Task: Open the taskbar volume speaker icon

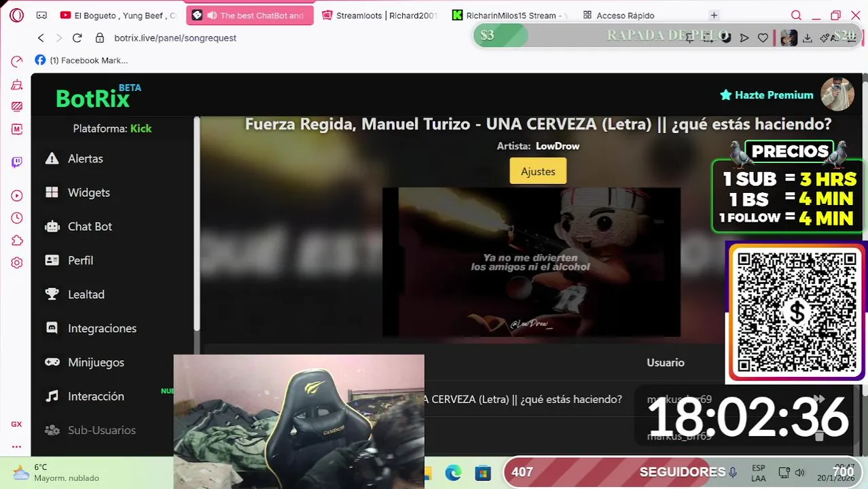Action: click(800, 473)
